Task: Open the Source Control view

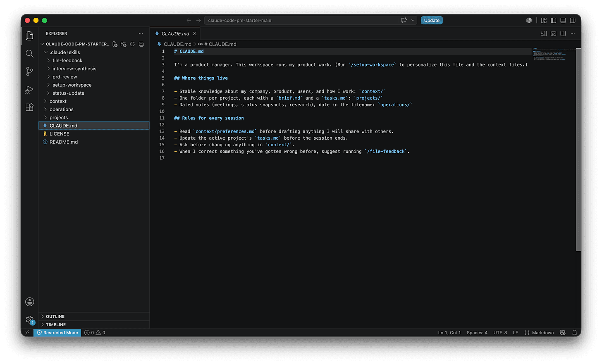Action: (x=29, y=71)
